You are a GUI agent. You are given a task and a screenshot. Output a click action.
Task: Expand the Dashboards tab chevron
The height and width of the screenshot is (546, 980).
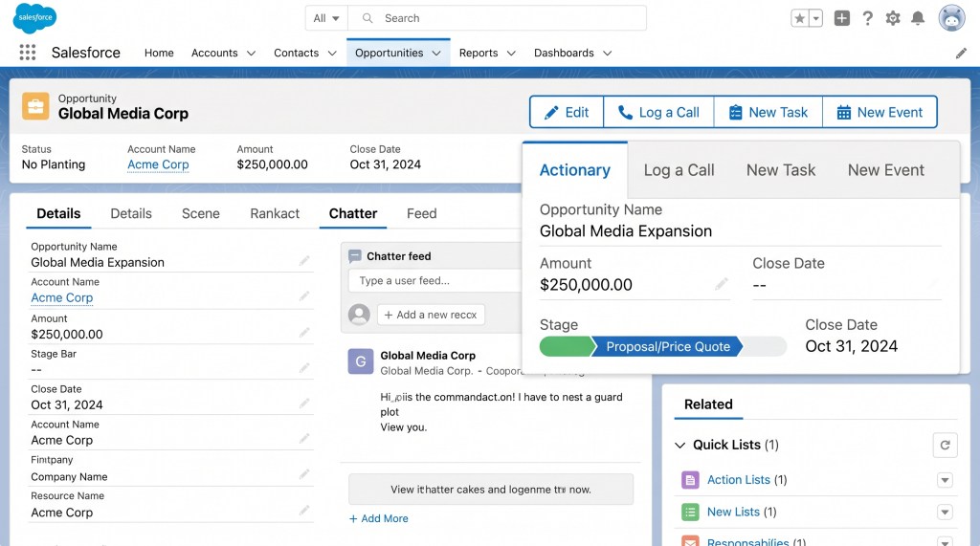click(607, 54)
